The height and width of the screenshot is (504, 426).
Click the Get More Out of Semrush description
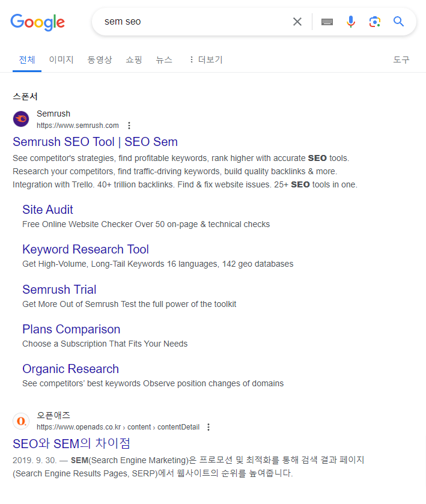[129, 304]
